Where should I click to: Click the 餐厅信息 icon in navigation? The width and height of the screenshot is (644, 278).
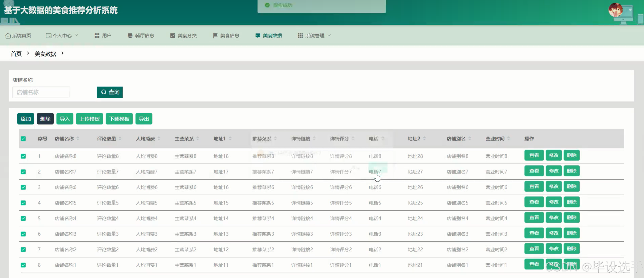click(130, 35)
